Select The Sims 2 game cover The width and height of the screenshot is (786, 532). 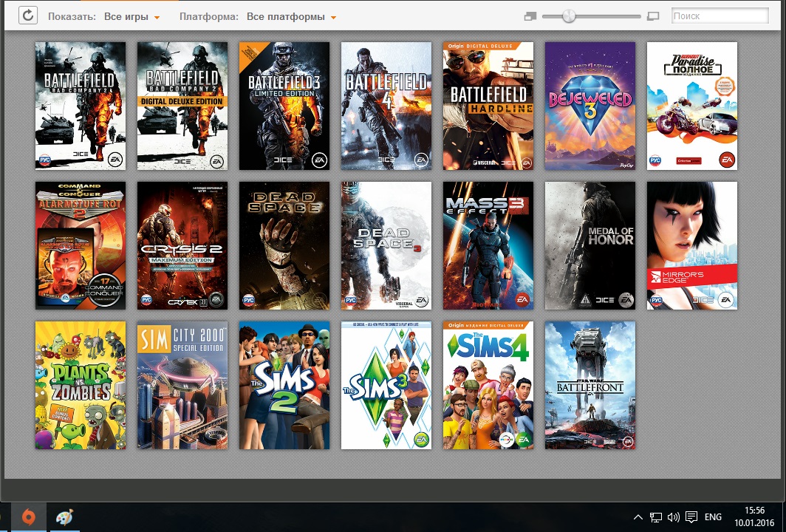pos(284,385)
